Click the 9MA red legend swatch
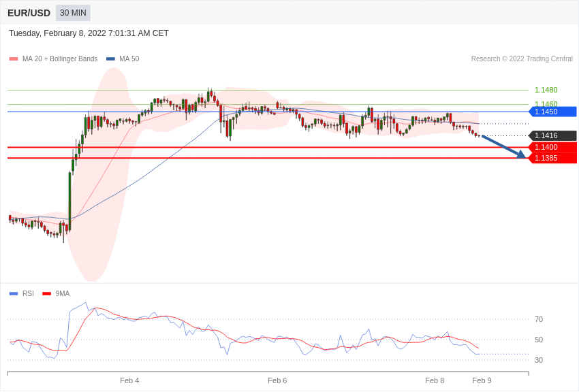The height and width of the screenshot is (392, 579). pyautogui.click(x=47, y=294)
